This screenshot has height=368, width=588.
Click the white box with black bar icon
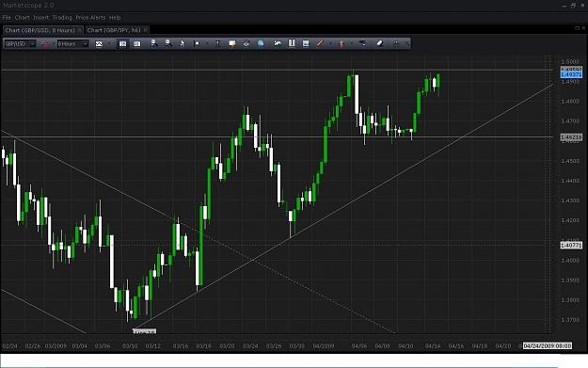tap(292, 43)
